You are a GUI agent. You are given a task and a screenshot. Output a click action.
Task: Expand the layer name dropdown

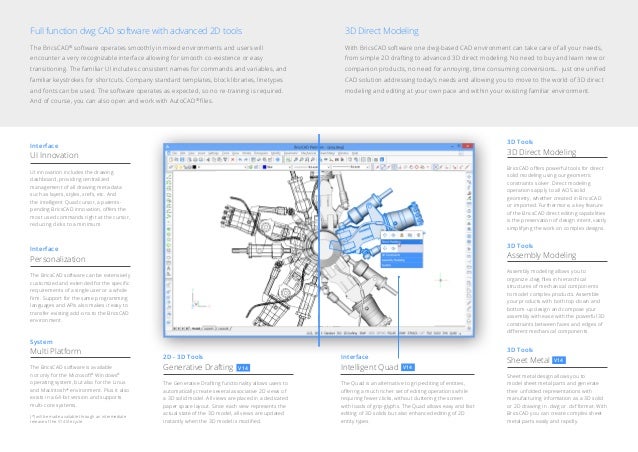click(245, 167)
